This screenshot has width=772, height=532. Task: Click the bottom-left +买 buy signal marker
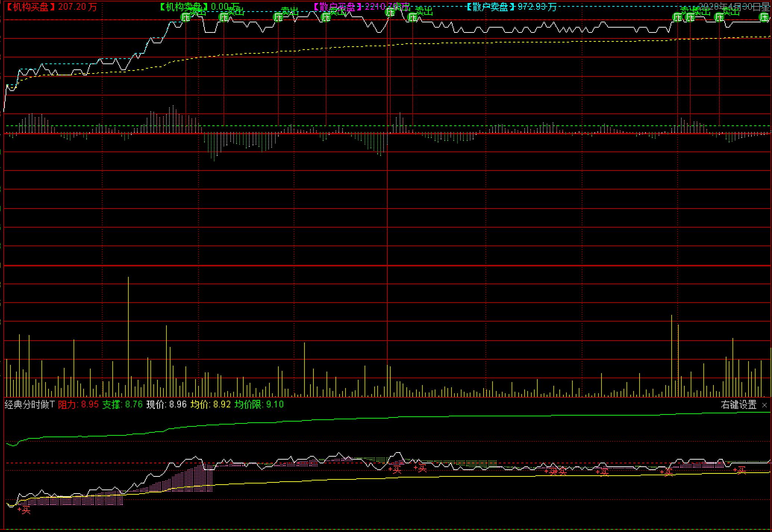click(x=24, y=510)
